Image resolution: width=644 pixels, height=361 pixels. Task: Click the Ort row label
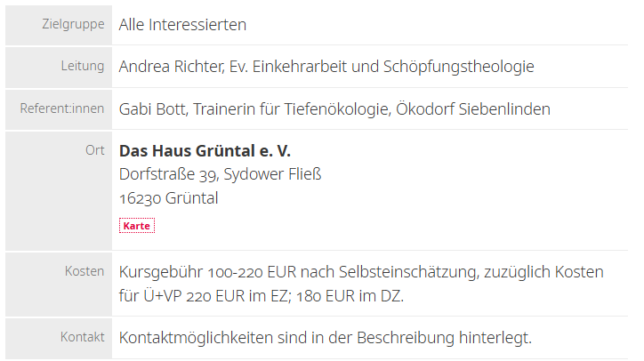(95, 150)
